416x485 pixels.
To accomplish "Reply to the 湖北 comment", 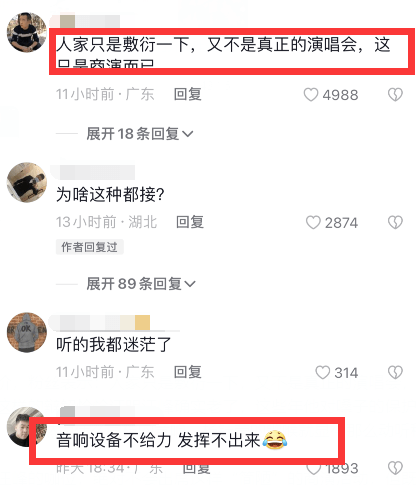I will [190, 222].
